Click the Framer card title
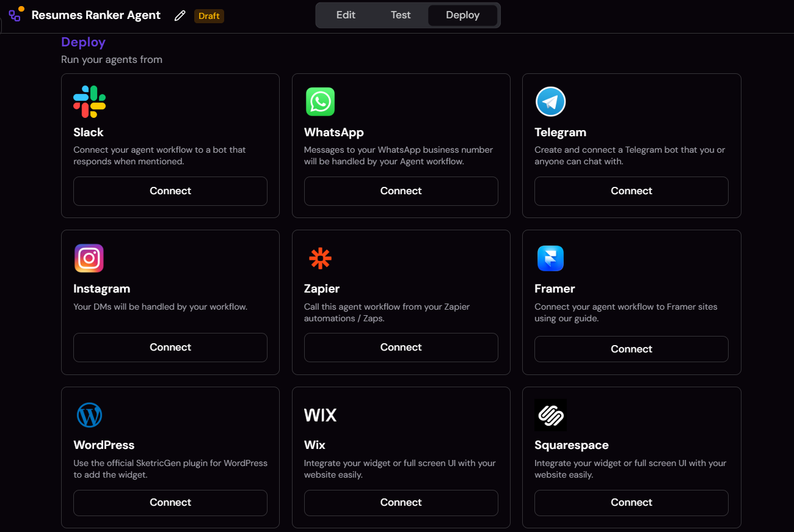Image resolution: width=794 pixels, height=532 pixels. (555, 288)
